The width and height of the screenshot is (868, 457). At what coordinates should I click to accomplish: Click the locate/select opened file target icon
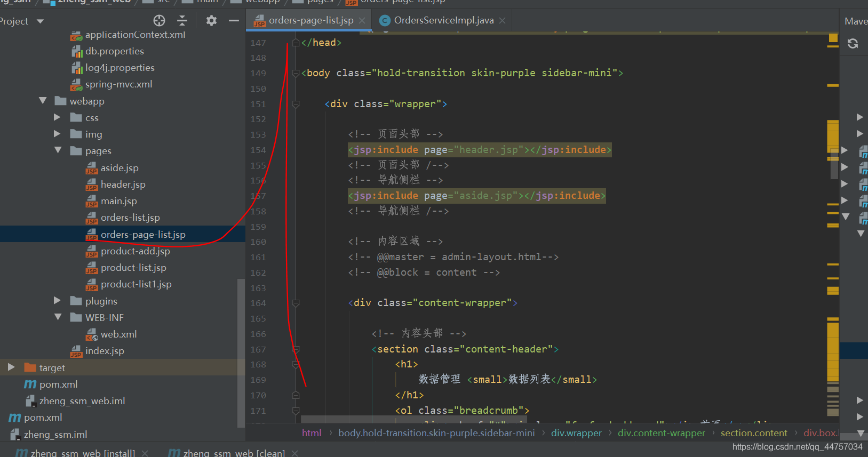click(159, 21)
